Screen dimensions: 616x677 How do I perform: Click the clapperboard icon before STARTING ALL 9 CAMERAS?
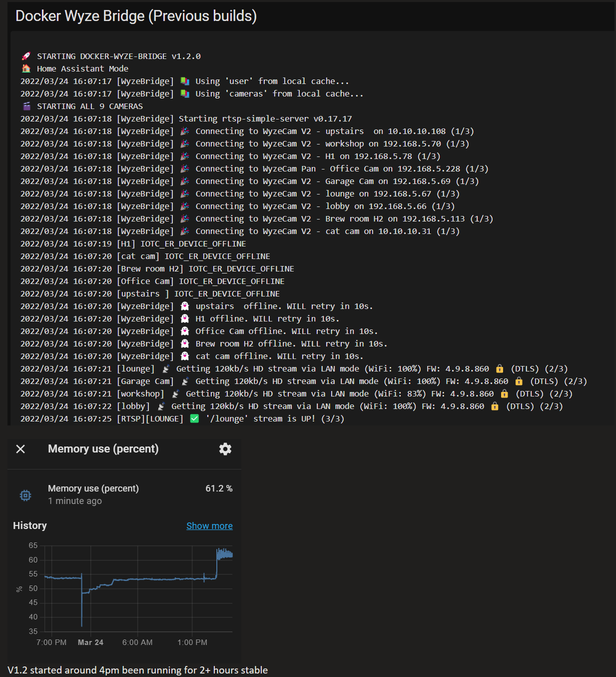(x=26, y=105)
